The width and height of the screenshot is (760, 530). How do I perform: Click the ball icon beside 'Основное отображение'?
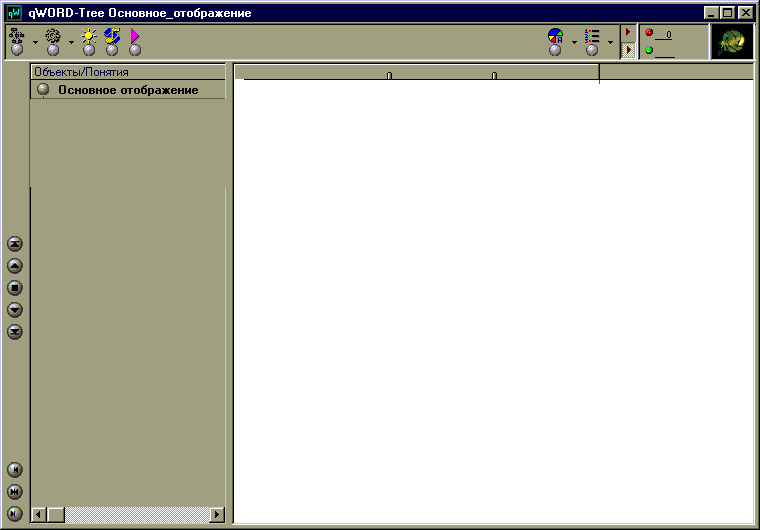click(43, 89)
